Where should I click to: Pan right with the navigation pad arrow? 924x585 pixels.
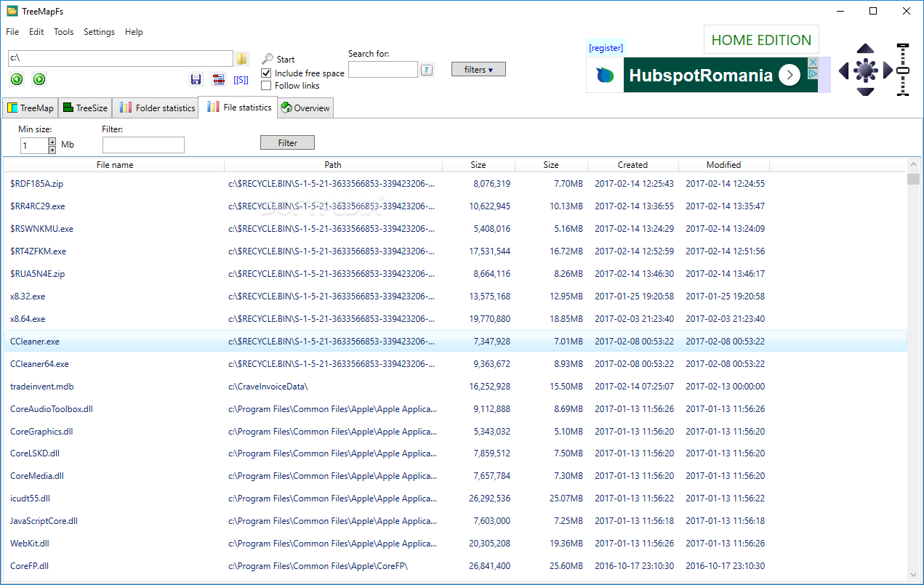pos(888,70)
